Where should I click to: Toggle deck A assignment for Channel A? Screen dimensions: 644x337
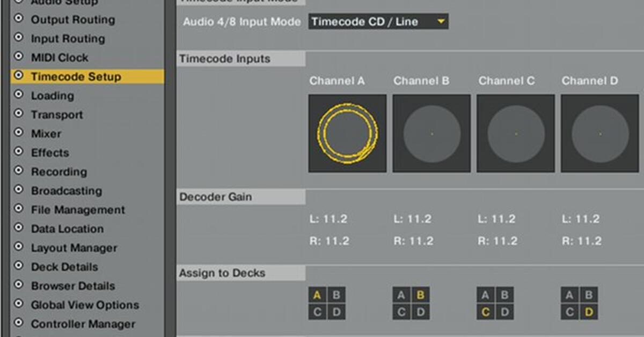pyautogui.click(x=316, y=295)
